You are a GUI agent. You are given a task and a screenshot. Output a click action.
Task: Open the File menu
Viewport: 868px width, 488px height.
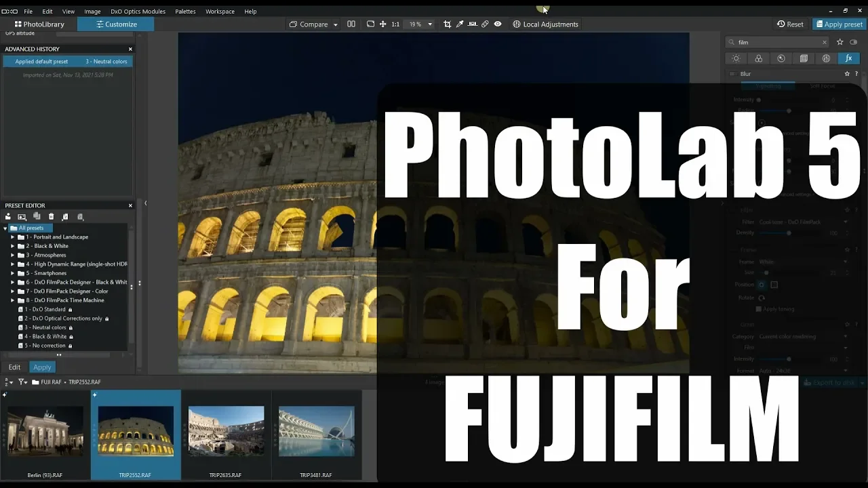click(28, 12)
